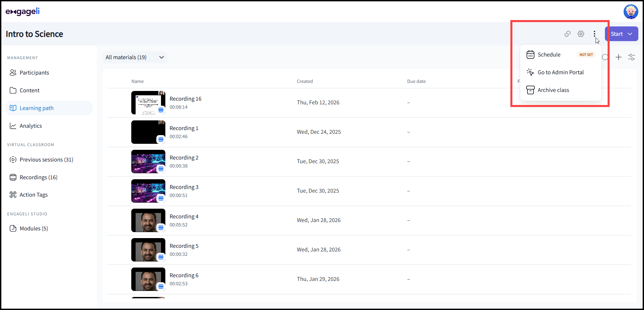Viewport: 644px width, 310px height.
Task: Click the Engageli logo
Action: click(x=23, y=11)
